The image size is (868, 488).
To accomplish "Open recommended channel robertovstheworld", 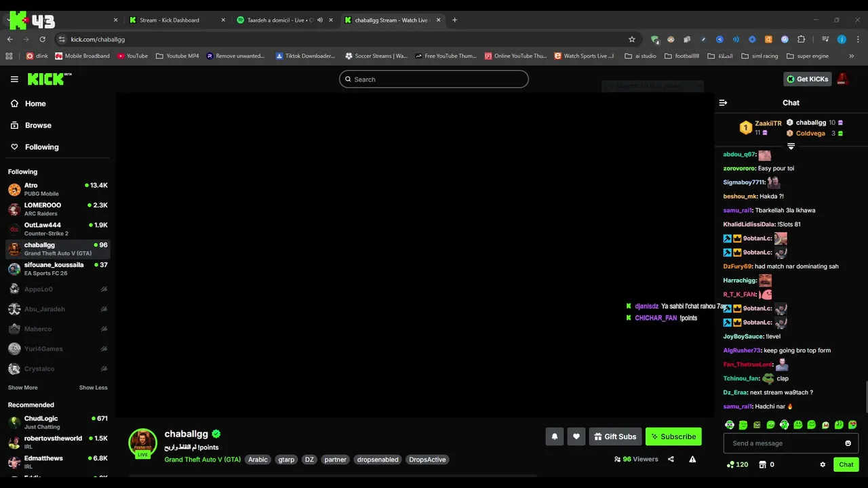I will (58, 443).
